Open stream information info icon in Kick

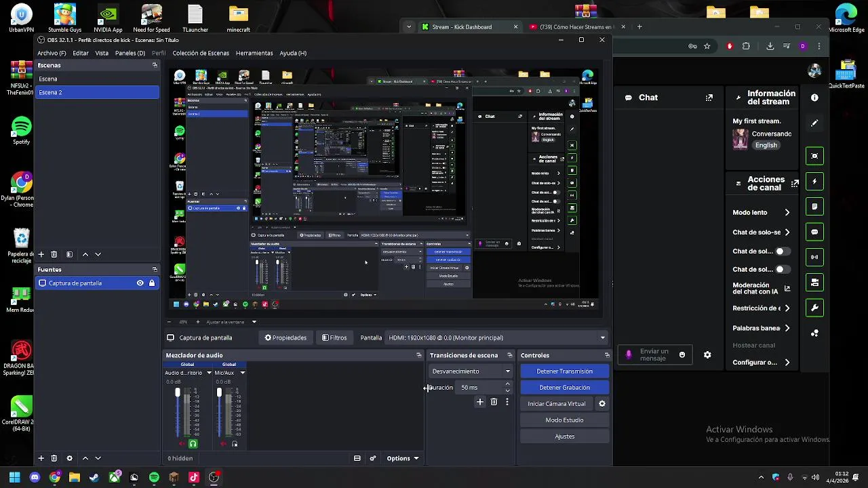coord(814,98)
